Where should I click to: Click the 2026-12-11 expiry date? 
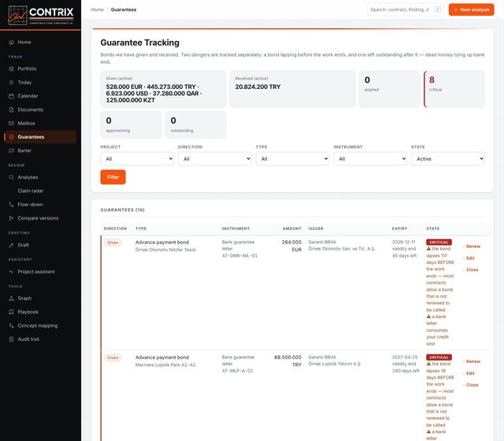tap(404, 242)
